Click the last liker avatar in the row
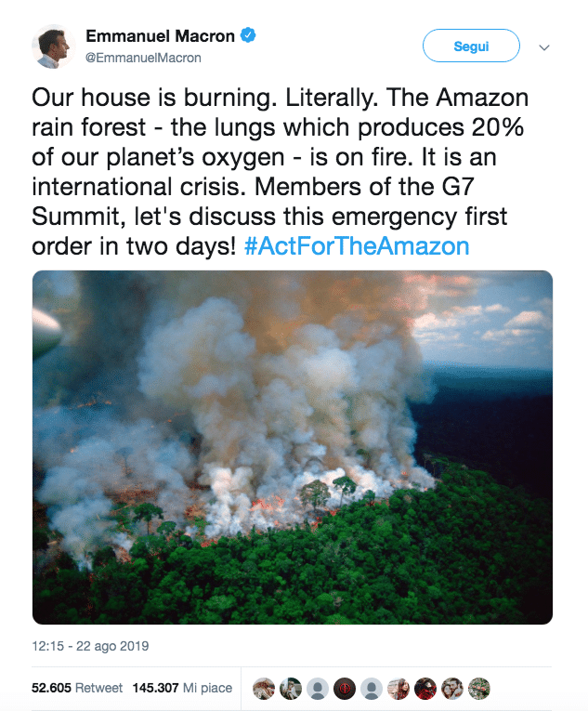Viewport: 588px width, 711px height. click(x=479, y=689)
